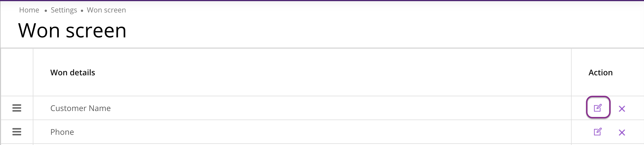Click the Won screen page heading
The width and height of the screenshot is (644, 145).
(x=72, y=31)
